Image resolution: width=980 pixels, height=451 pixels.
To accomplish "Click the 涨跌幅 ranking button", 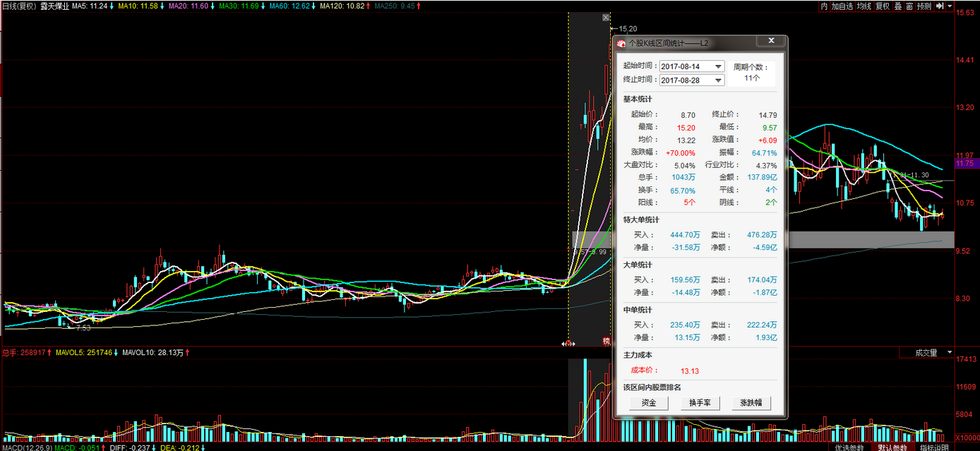I will (751, 403).
